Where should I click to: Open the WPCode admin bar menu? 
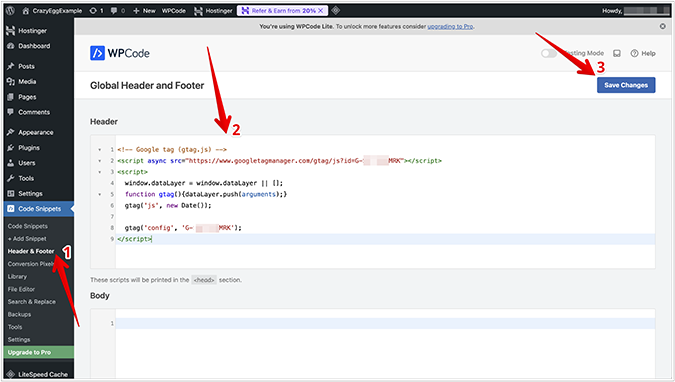pyautogui.click(x=173, y=11)
